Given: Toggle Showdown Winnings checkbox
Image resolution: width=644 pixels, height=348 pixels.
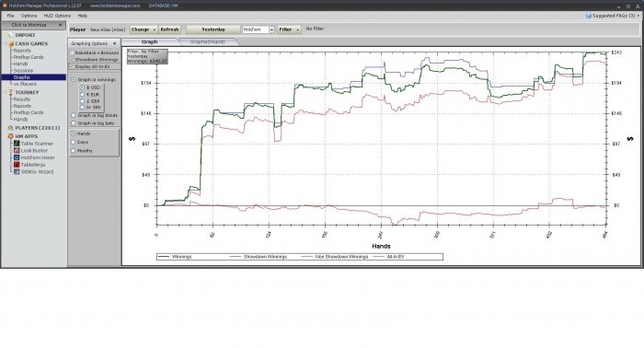Looking at the screenshot, I should [72, 60].
